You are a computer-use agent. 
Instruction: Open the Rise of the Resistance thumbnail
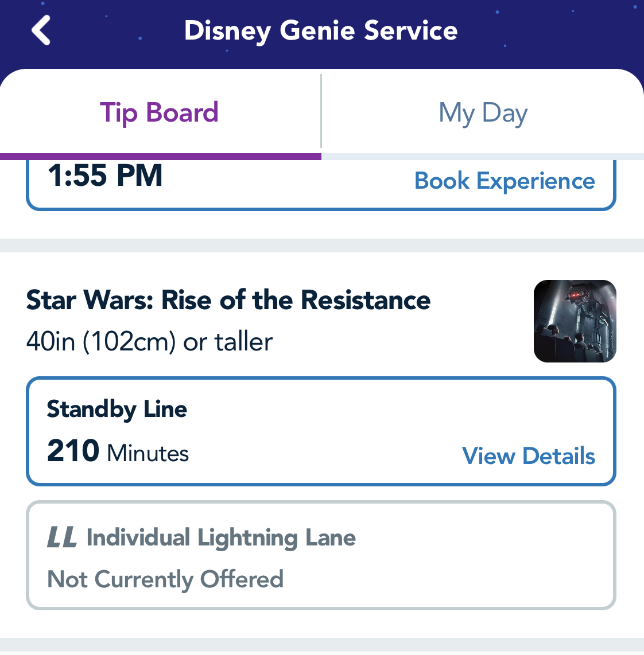pyautogui.click(x=575, y=321)
